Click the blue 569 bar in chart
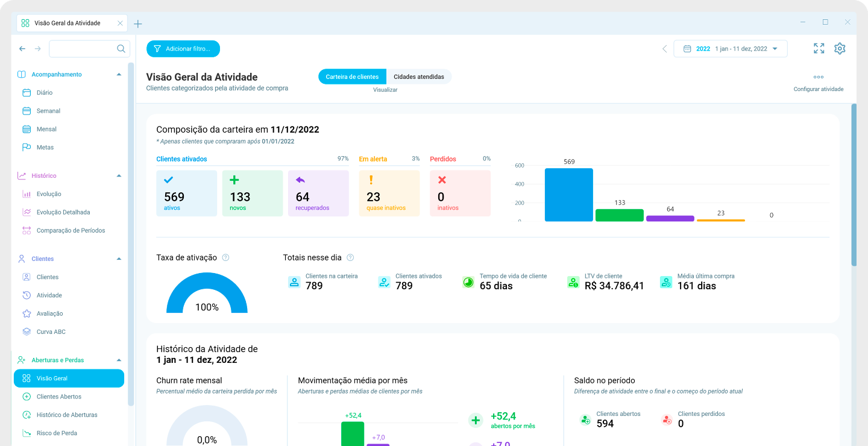 pyautogui.click(x=569, y=195)
